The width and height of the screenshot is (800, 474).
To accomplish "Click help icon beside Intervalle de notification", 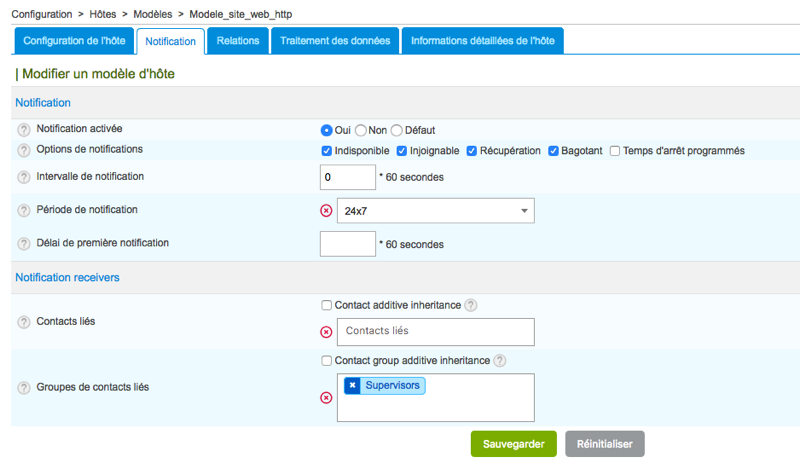I will click(24, 177).
